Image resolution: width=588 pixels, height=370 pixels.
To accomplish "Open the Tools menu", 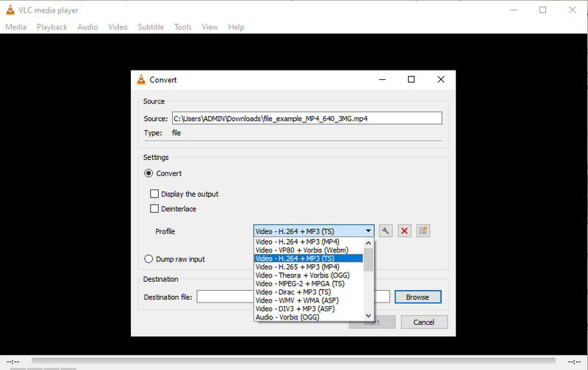I will click(x=182, y=27).
